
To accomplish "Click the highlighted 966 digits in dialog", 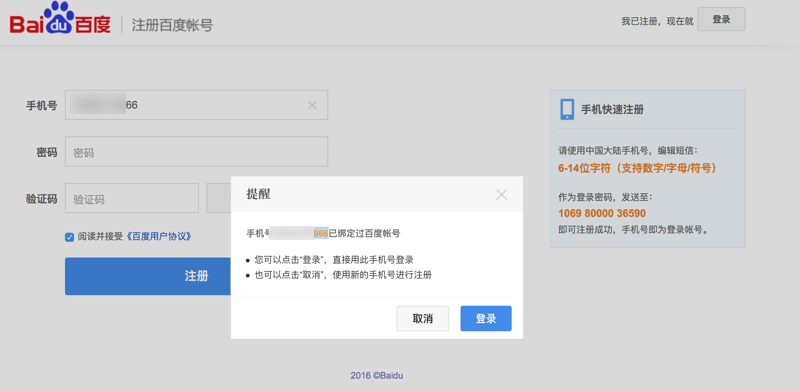I will click(x=320, y=234).
